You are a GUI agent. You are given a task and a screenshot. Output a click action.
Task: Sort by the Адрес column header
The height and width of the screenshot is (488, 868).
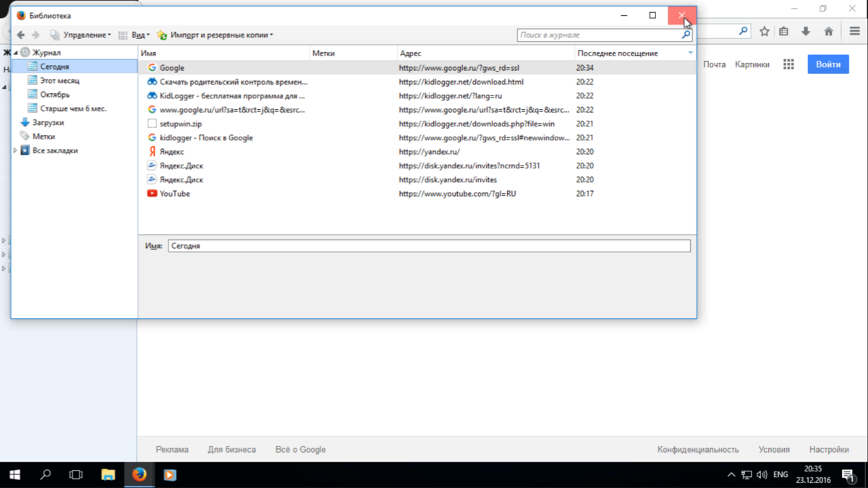[x=486, y=53]
